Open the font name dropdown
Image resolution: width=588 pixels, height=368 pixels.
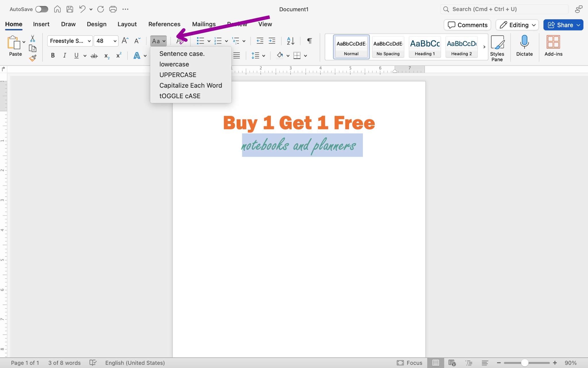tap(89, 41)
